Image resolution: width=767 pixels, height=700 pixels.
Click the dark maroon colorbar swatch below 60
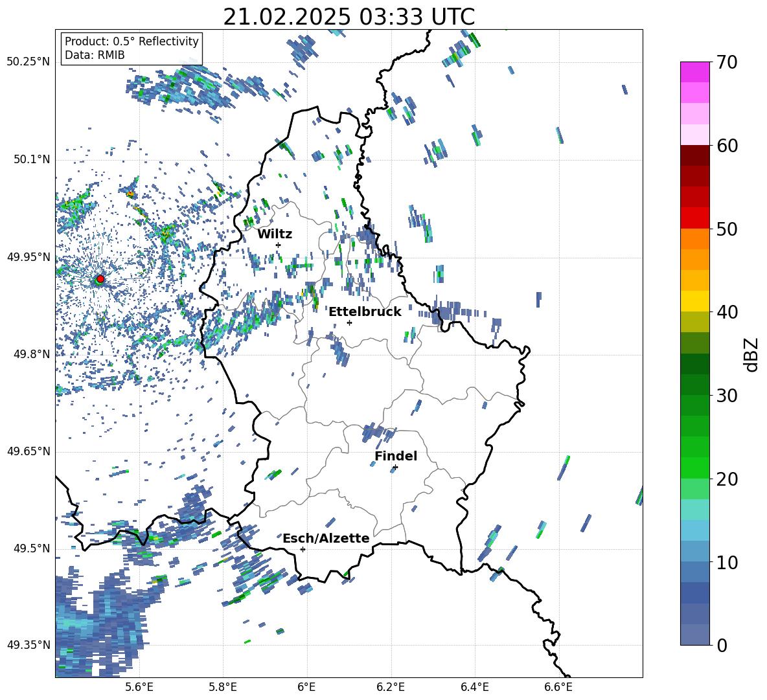(x=694, y=155)
